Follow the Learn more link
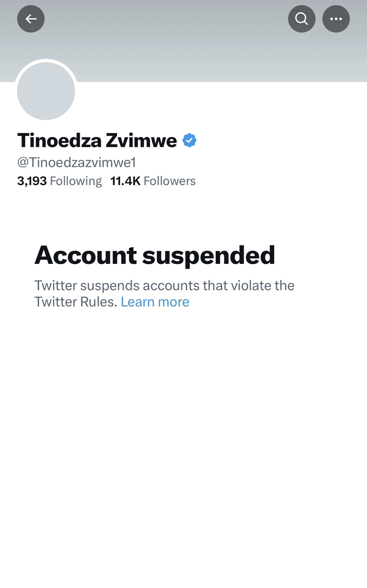The height and width of the screenshot is (588, 367). (155, 302)
